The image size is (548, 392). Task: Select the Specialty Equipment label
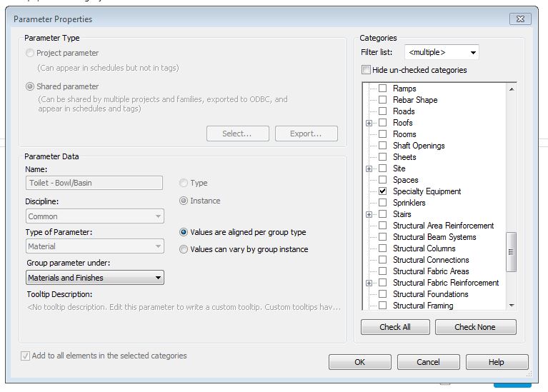pos(427,191)
